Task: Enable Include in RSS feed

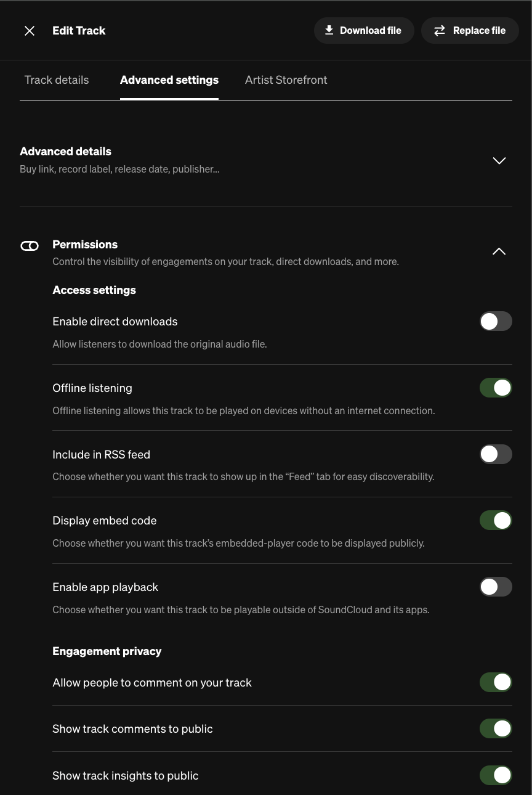Action: tap(496, 454)
